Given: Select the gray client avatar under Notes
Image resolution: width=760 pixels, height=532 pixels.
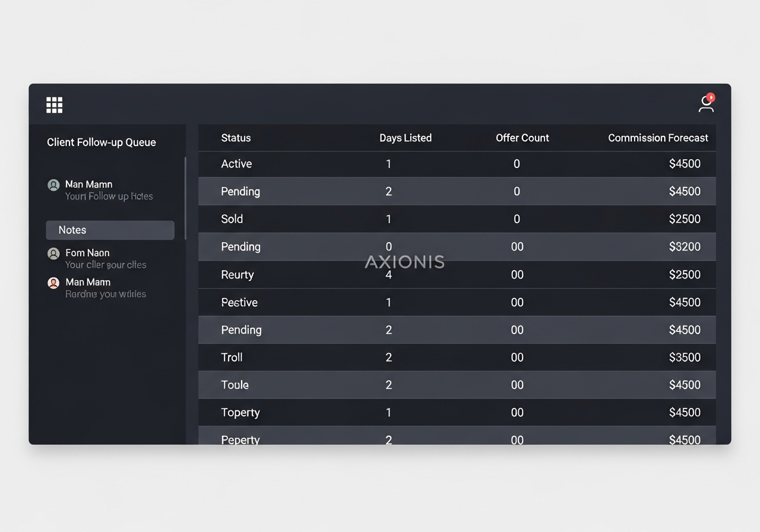Looking at the screenshot, I should (x=53, y=253).
